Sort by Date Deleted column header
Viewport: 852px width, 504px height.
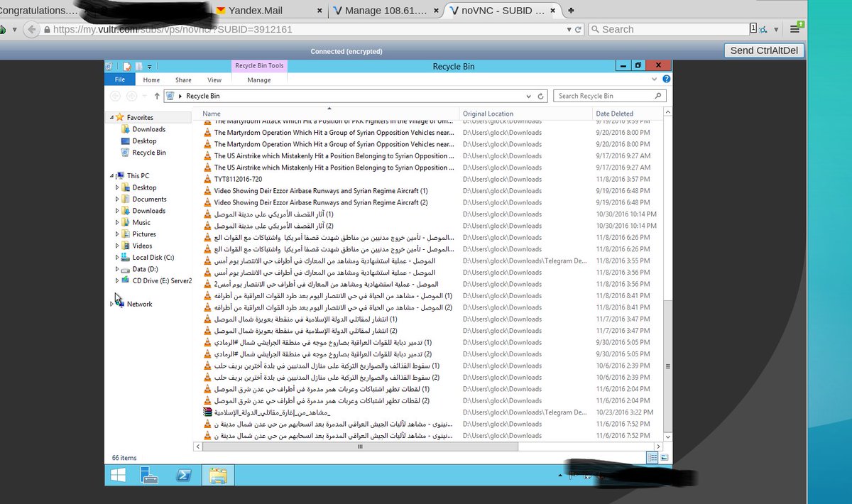tap(628, 114)
